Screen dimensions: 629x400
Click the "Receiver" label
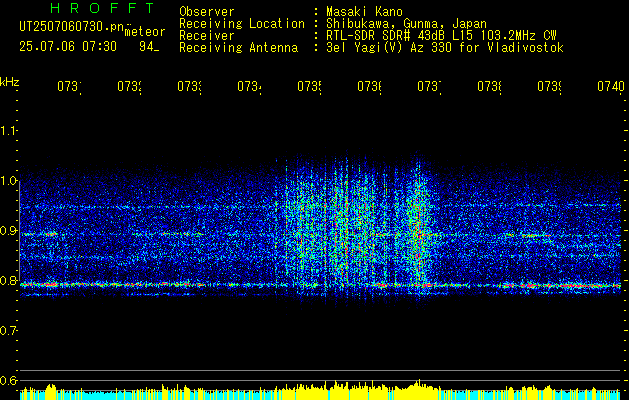coord(207,36)
